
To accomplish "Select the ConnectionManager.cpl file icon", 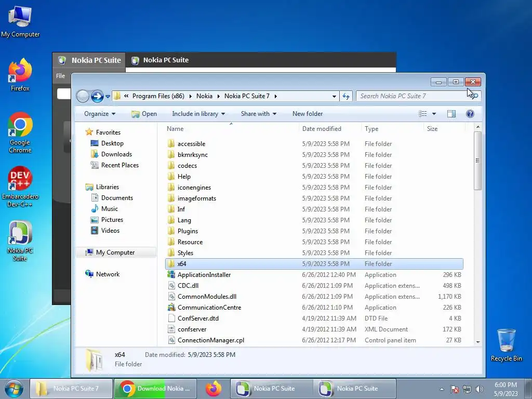I will (171, 340).
